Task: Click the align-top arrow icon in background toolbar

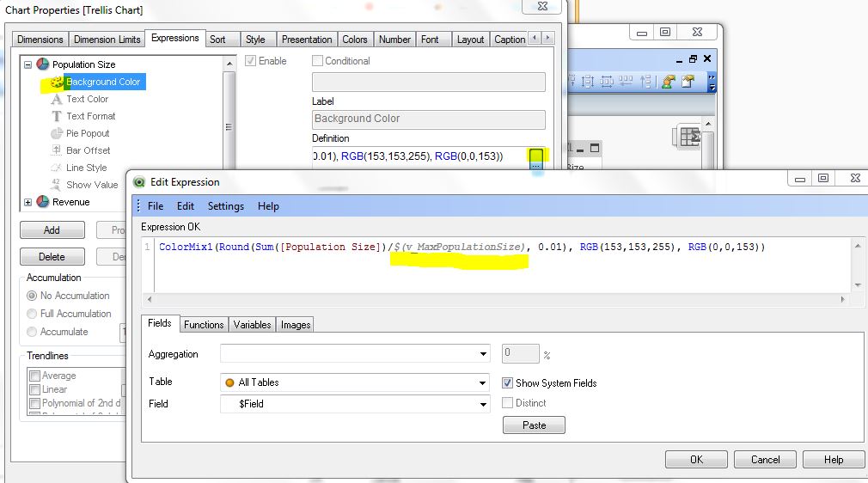Action: coord(645,82)
